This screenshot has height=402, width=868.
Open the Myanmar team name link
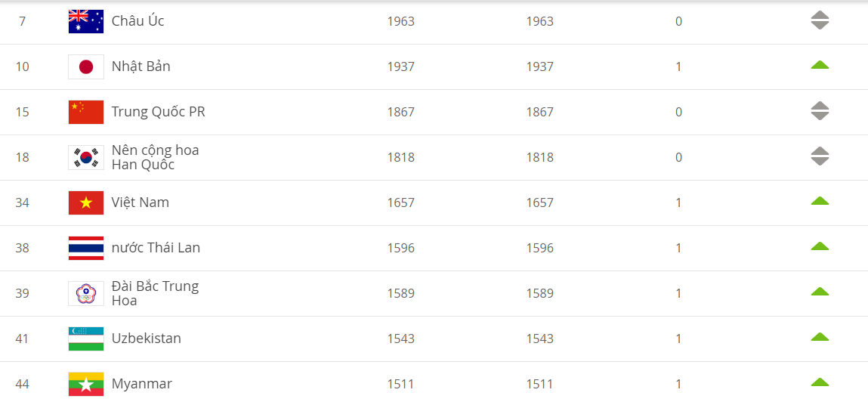pyautogui.click(x=141, y=384)
